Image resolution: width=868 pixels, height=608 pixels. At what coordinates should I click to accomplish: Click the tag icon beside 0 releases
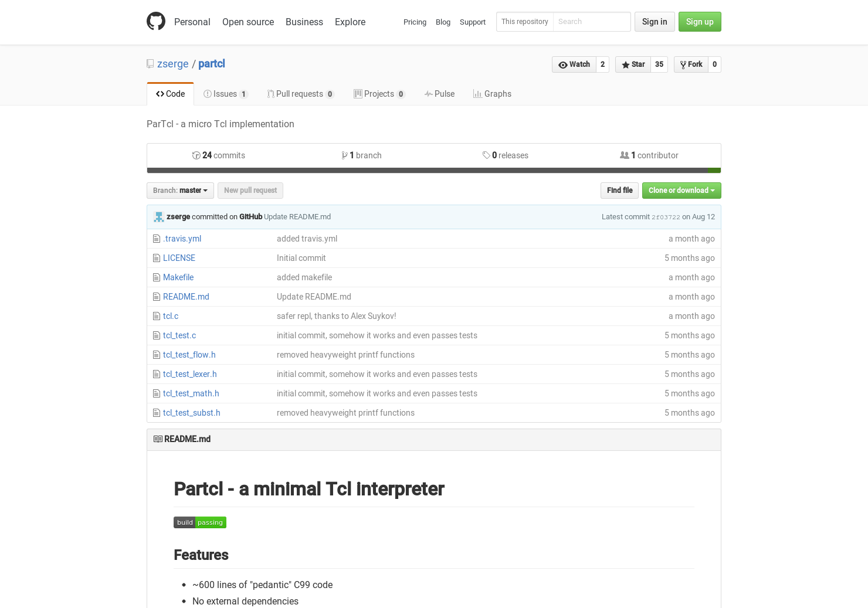[x=486, y=155]
